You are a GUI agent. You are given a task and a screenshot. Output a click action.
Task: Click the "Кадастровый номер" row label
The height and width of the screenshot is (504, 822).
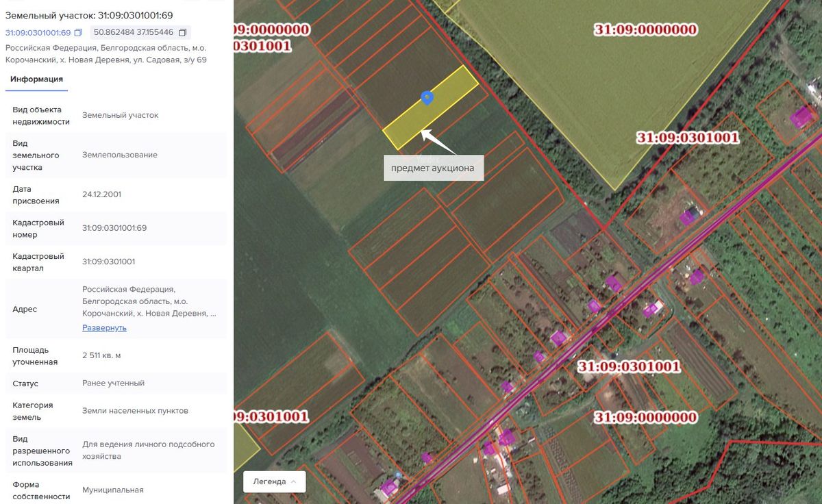[38, 229]
